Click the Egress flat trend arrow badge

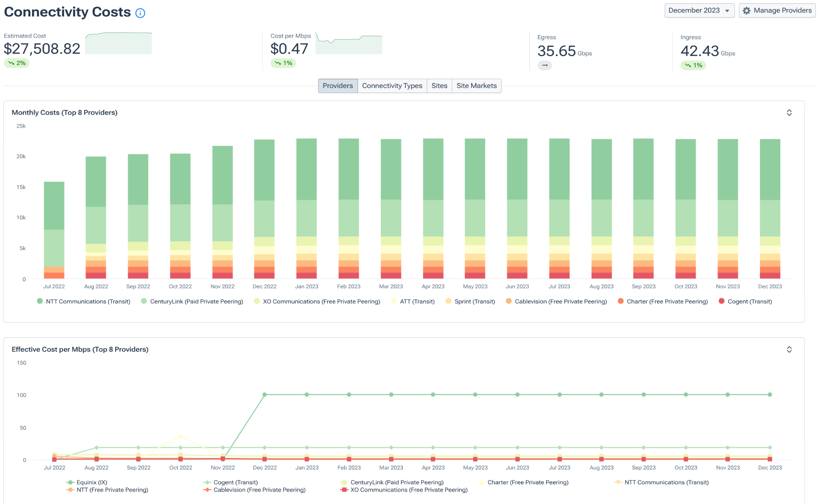pyautogui.click(x=545, y=65)
